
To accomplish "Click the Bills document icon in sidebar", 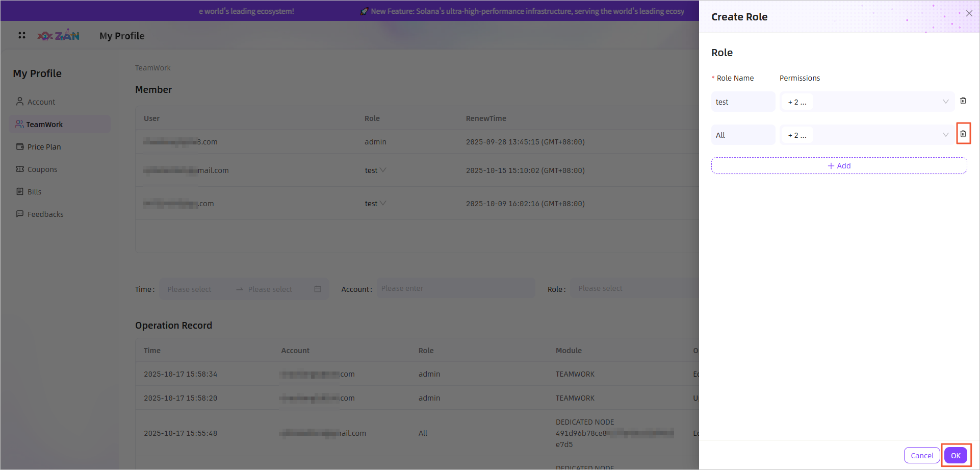I will coord(20,191).
